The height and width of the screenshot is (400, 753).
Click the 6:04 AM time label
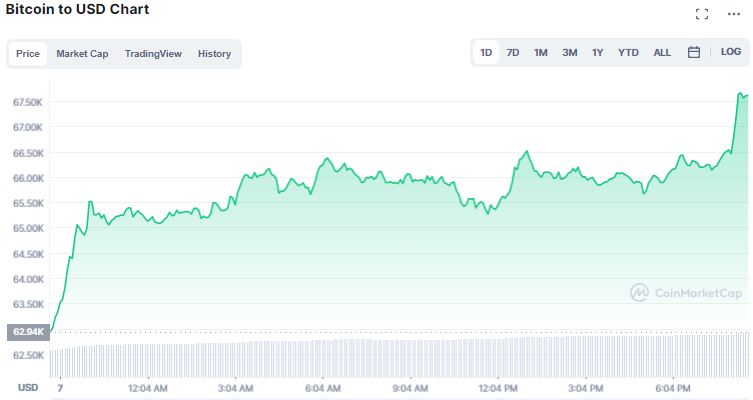pyautogui.click(x=323, y=388)
